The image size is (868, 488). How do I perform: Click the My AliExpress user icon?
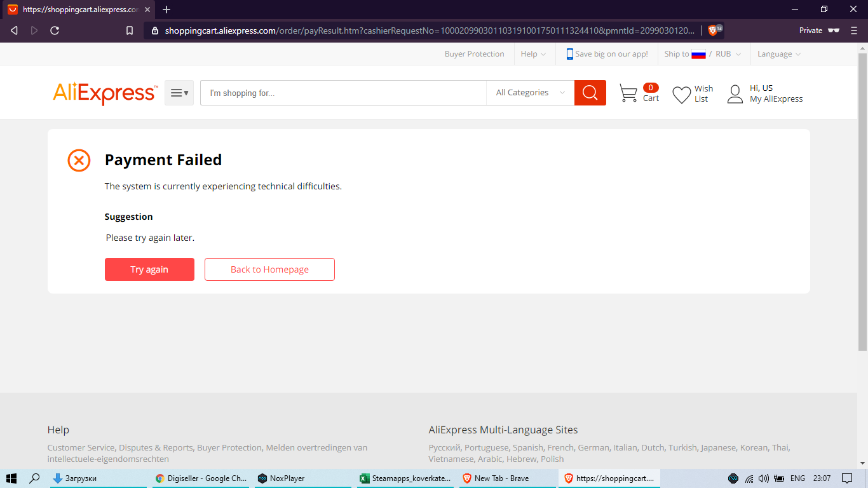[735, 94]
